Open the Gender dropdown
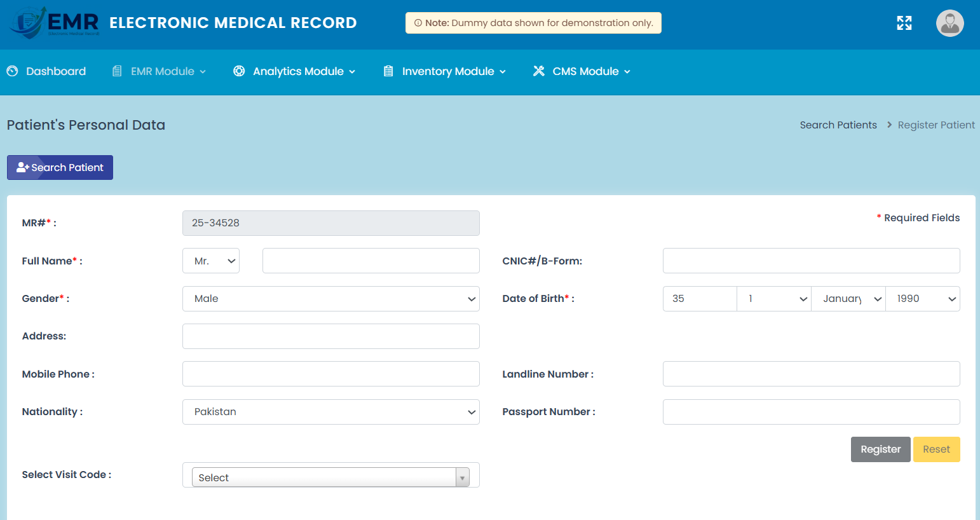Screen dimensions: 980x520 [330, 299]
